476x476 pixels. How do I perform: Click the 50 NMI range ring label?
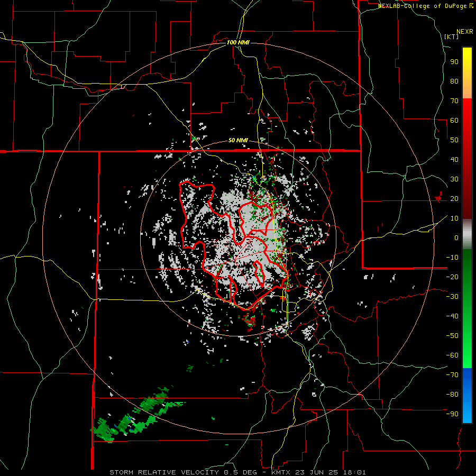click(x=238, y=140)
